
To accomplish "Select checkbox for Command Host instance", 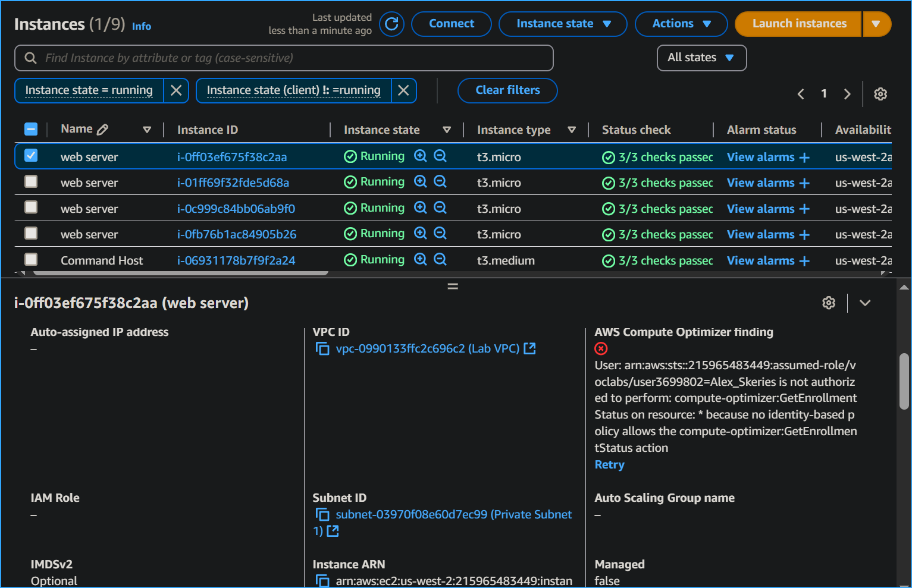I will pyautogui.click(x=31, y=260).
